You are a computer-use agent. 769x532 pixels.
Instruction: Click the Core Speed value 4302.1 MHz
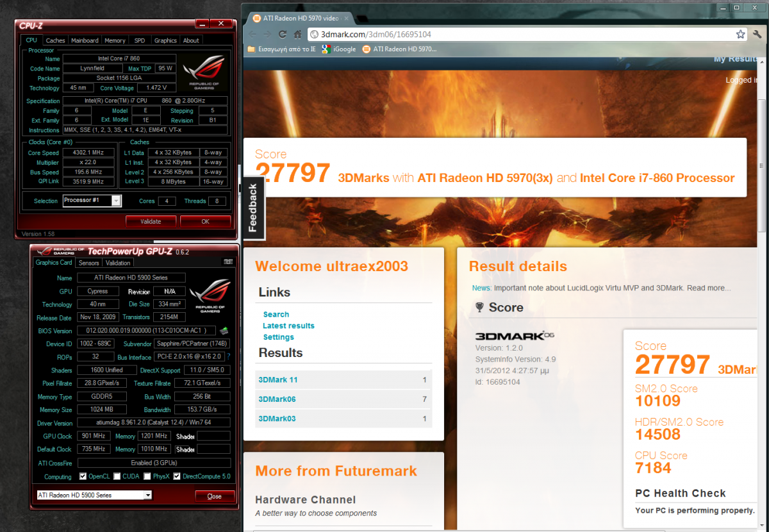click(90, 153)
